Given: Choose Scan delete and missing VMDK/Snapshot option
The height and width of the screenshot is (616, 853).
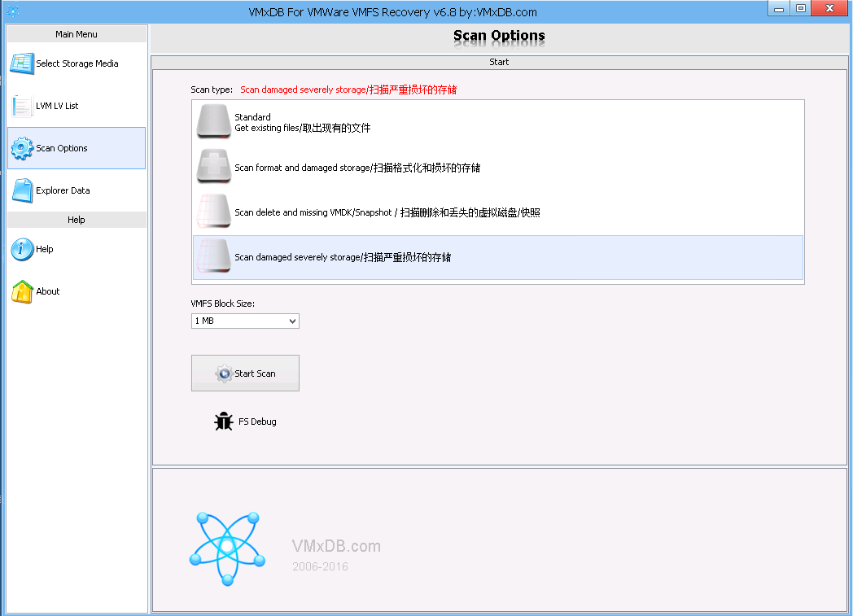Looking at the screenshot, I should 498,212.
